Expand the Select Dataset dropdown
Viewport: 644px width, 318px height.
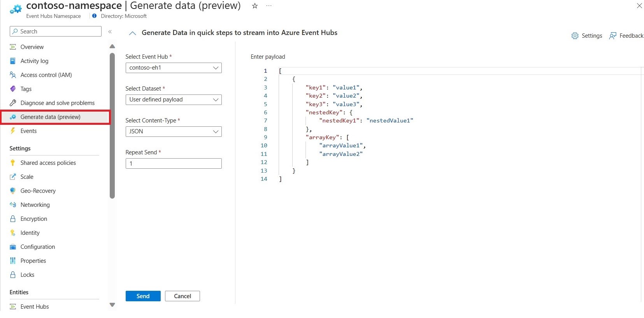click(174, 100)
